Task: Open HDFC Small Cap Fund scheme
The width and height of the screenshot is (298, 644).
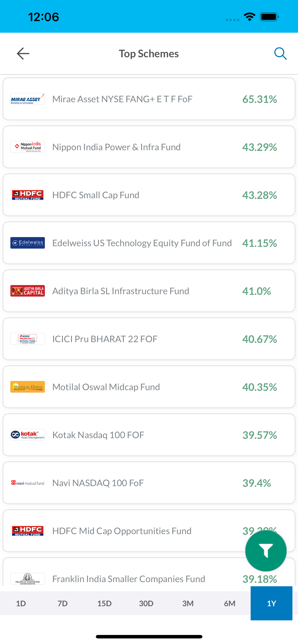Action: [x=149, y=195]
